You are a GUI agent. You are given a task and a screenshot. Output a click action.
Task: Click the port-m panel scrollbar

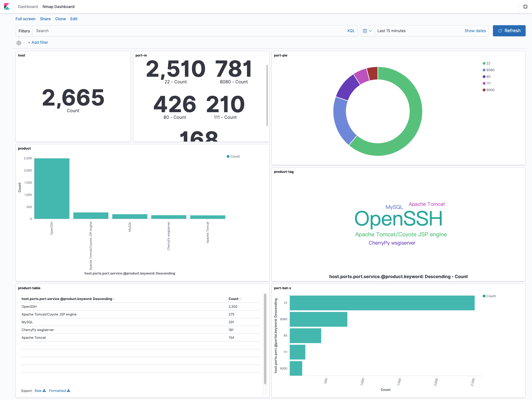(x=267, y=95)
